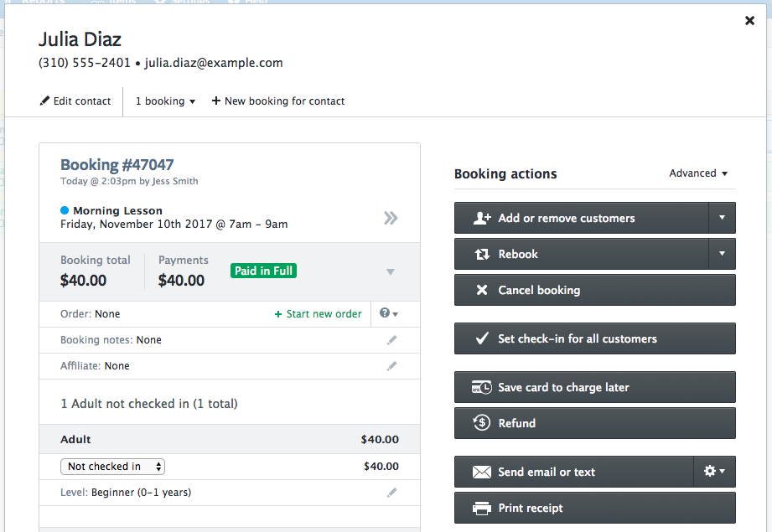Click the double chevron next to Morning Lesson
772x532 pixels.
(x=391, y=218)
